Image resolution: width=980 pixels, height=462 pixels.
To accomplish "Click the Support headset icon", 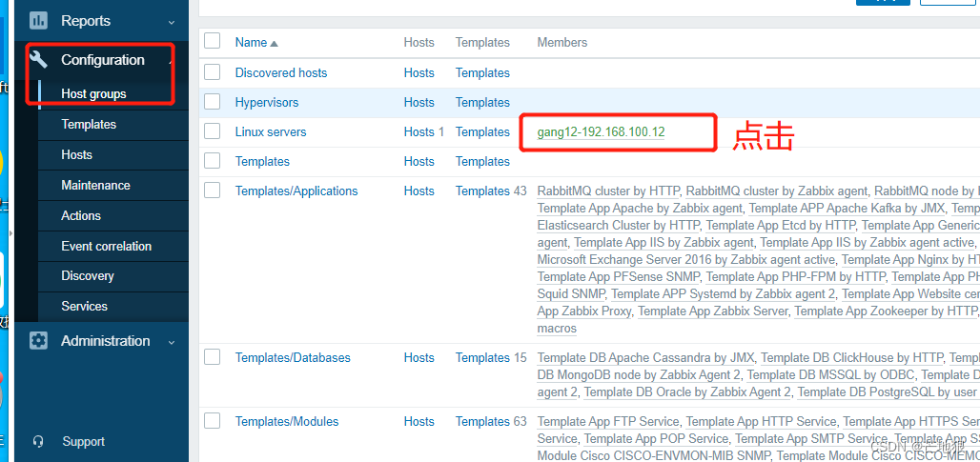I will (38, 441).
